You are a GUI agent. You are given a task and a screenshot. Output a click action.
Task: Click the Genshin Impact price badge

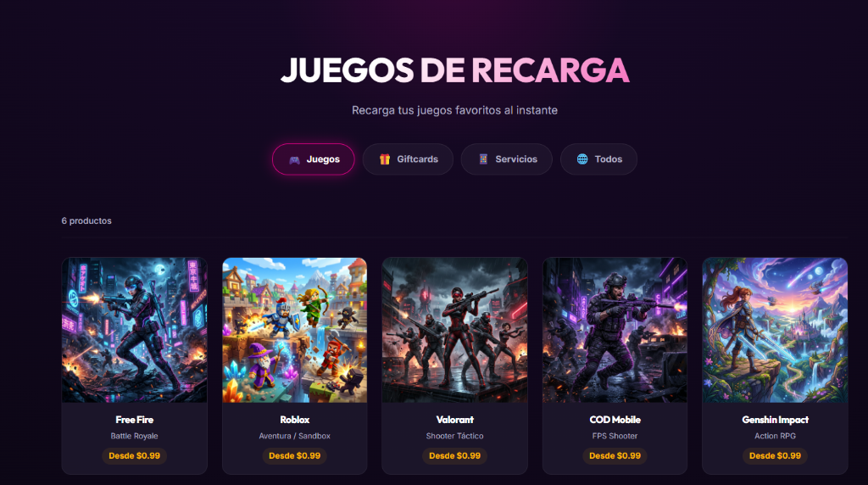(x=775, y=456)
